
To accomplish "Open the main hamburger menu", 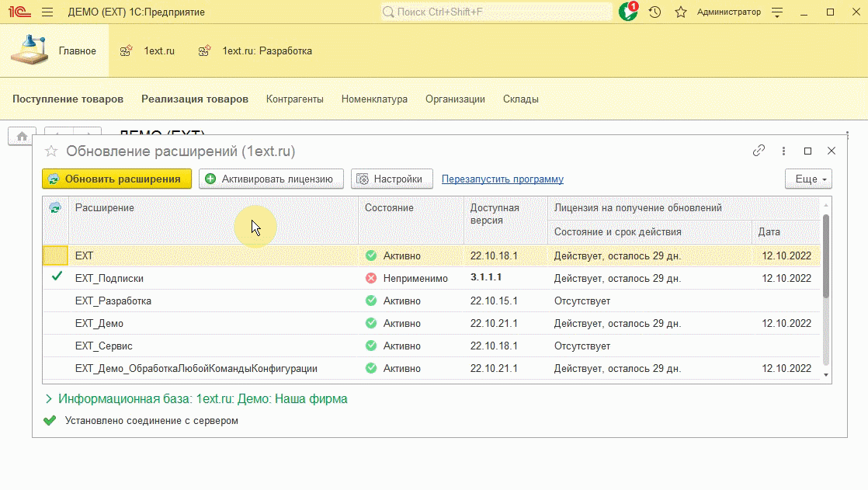I will pos(47,12).
